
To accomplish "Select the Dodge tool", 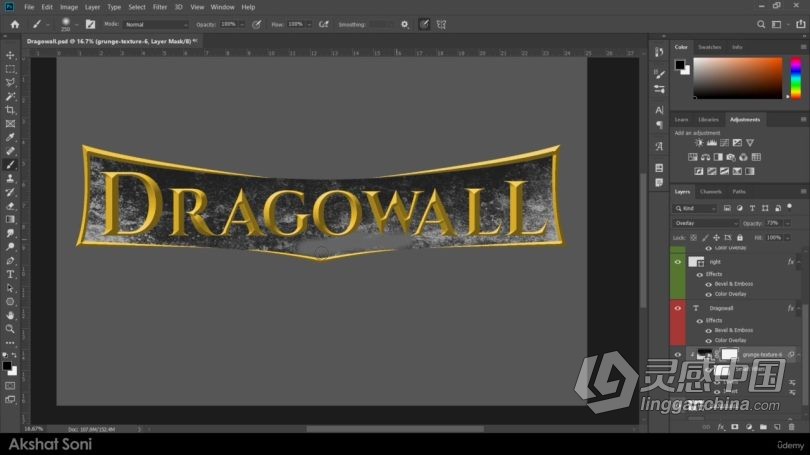I will (10, 247).
